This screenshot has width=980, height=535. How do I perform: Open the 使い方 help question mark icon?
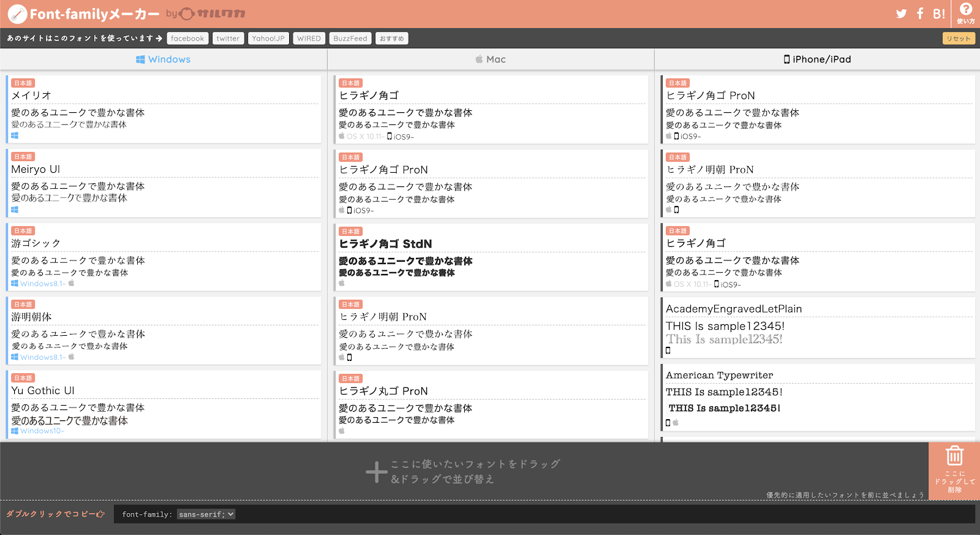tap(966, 10)
